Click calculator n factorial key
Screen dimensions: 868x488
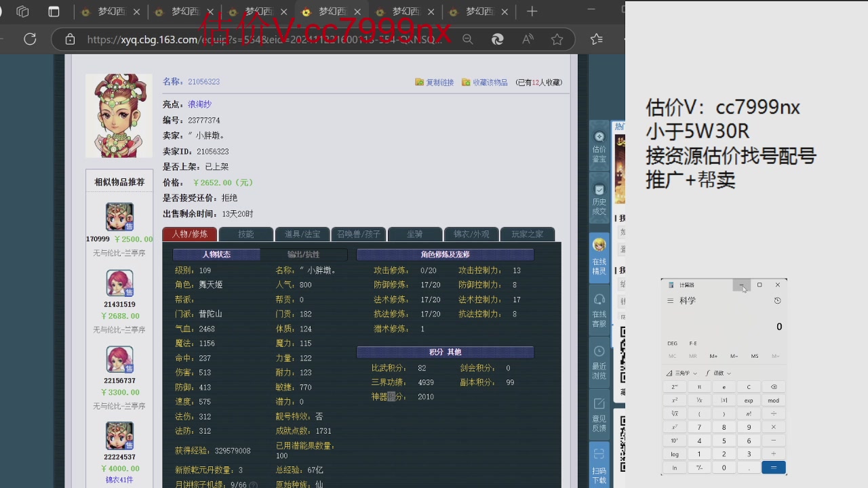pyautogui.click(x=749, y=413)
